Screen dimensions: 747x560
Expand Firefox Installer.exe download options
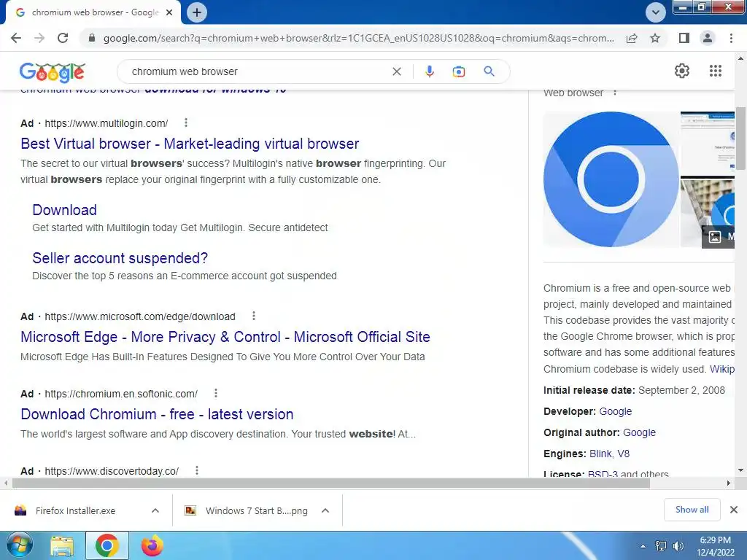(155, 510)
